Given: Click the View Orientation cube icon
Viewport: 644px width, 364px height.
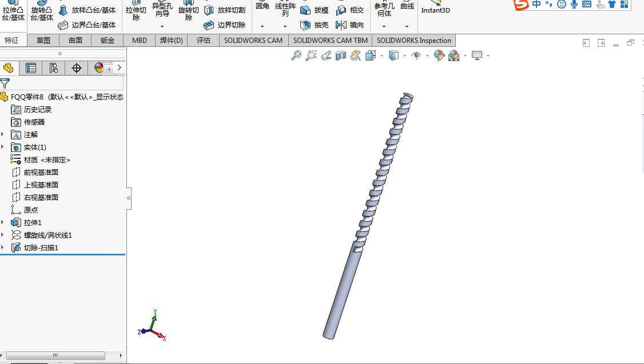Looking at the screenshot, I should click(x=371, y=55).
